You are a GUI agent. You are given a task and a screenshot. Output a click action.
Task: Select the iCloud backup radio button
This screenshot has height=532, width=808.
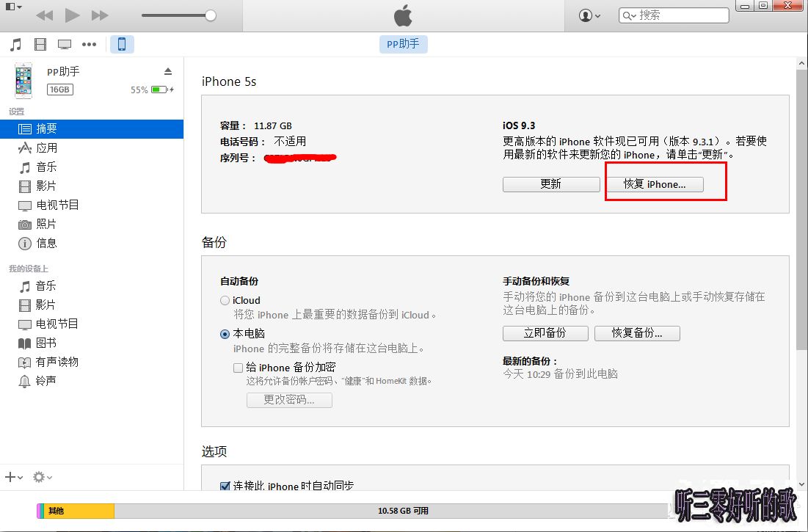click(x=224, y=300)
